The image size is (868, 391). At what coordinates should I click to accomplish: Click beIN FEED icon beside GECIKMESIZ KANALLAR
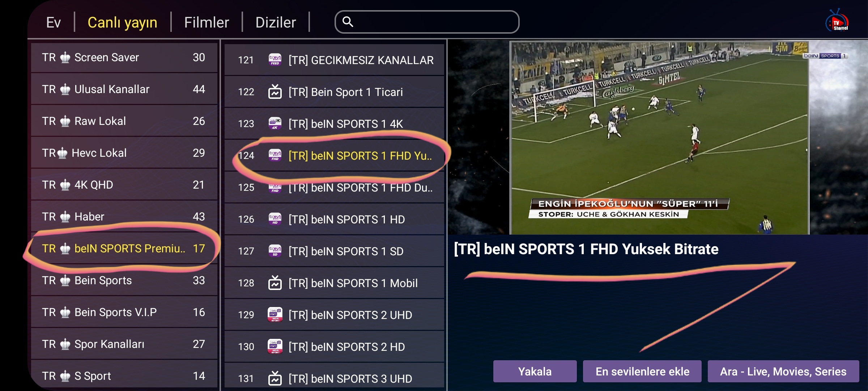(275, 60)
